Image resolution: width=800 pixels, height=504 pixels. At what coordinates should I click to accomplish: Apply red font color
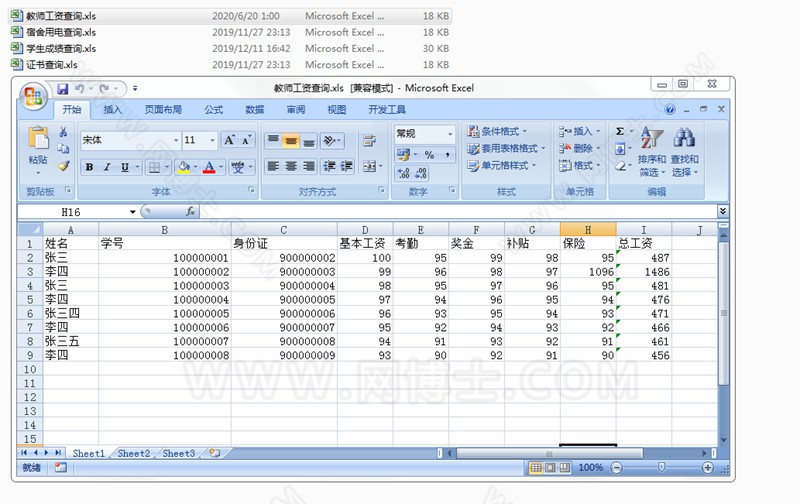(x=209, y=167)
